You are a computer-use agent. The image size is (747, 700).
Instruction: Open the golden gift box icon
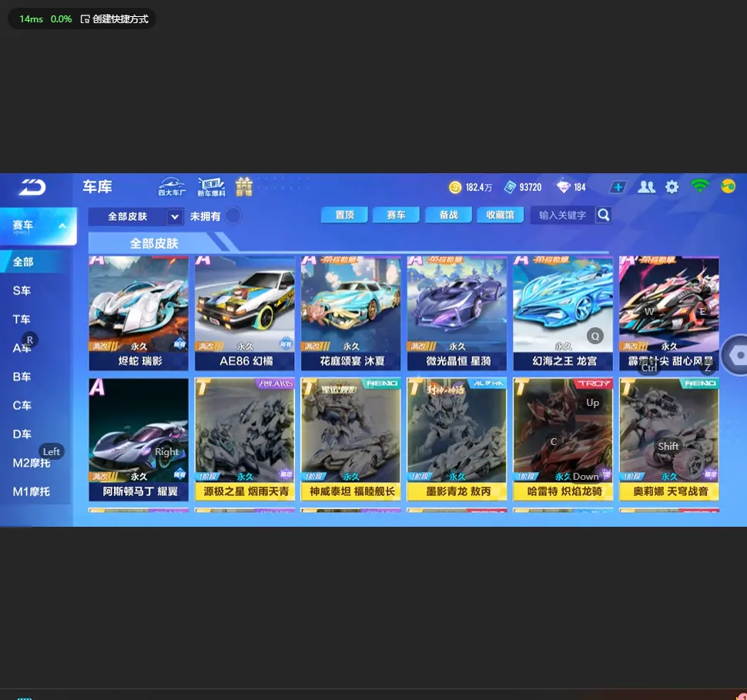pyautogui.click(x=244, y=187)
